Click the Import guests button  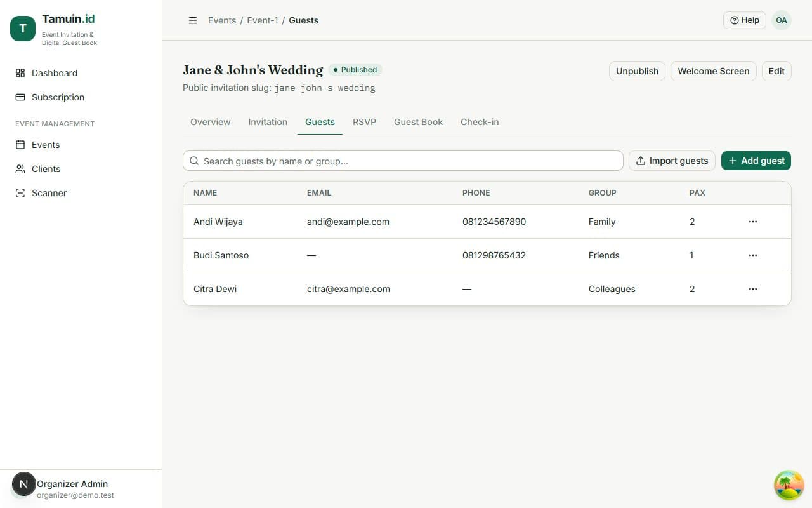672,161
